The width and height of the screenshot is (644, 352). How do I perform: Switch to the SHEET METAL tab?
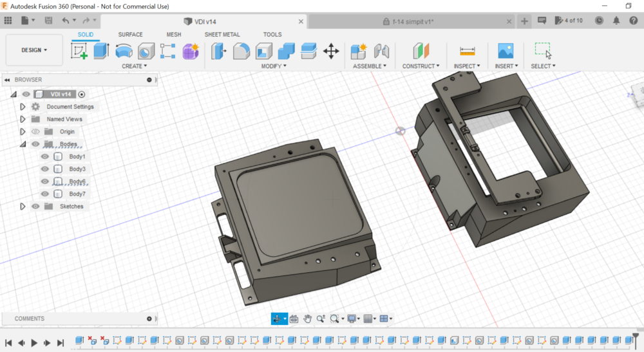pyautogui.click(x=222, y=35)
